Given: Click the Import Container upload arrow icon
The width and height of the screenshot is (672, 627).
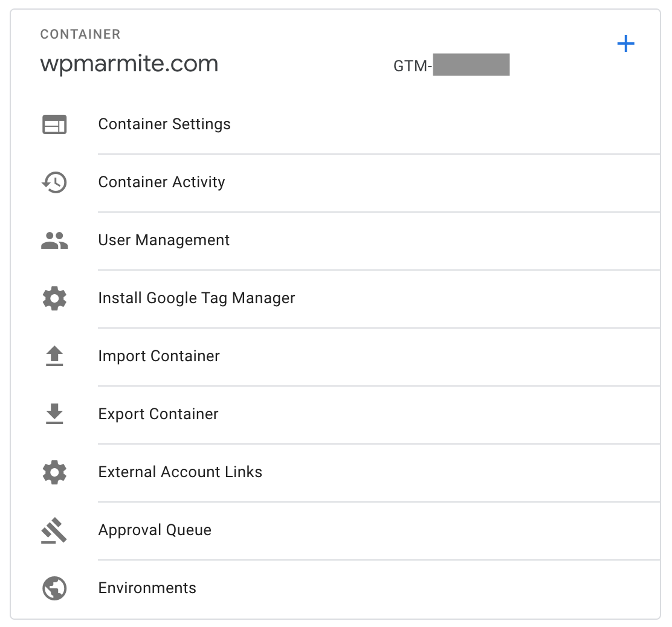Looking at the screenshot, I should [54, 356].
